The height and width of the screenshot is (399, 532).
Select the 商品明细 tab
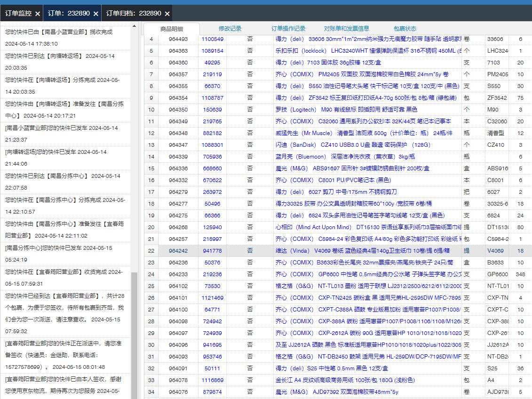point(172,29)
